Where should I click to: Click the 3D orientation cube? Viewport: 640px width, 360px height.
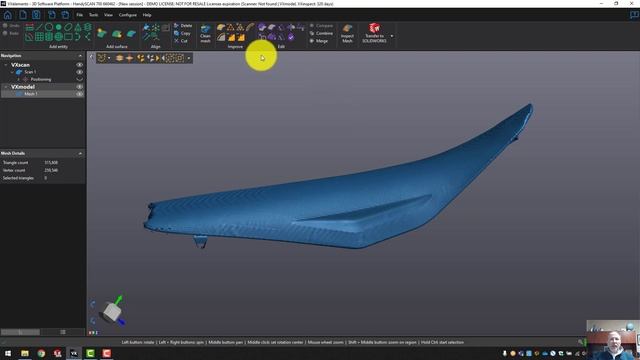[111, 312]
